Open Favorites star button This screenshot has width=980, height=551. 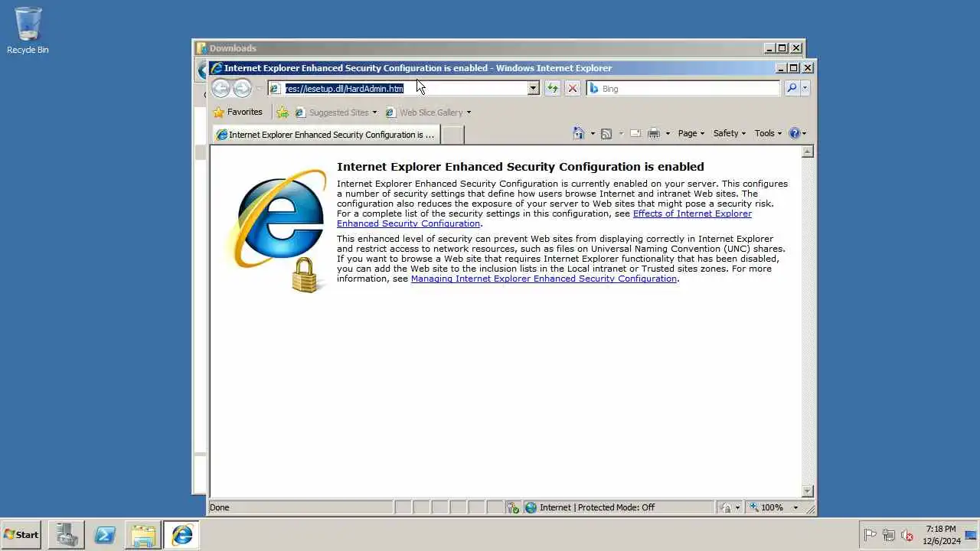[238, 112]
